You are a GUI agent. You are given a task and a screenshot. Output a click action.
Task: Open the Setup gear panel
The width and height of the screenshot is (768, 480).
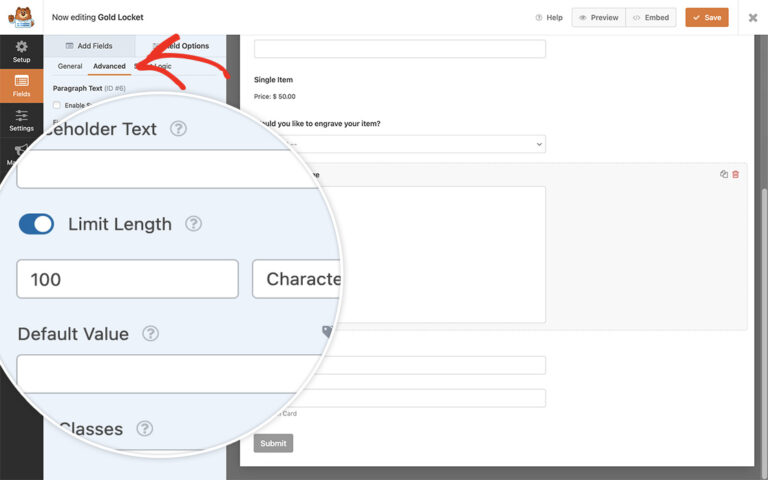[x=22, y=51]
